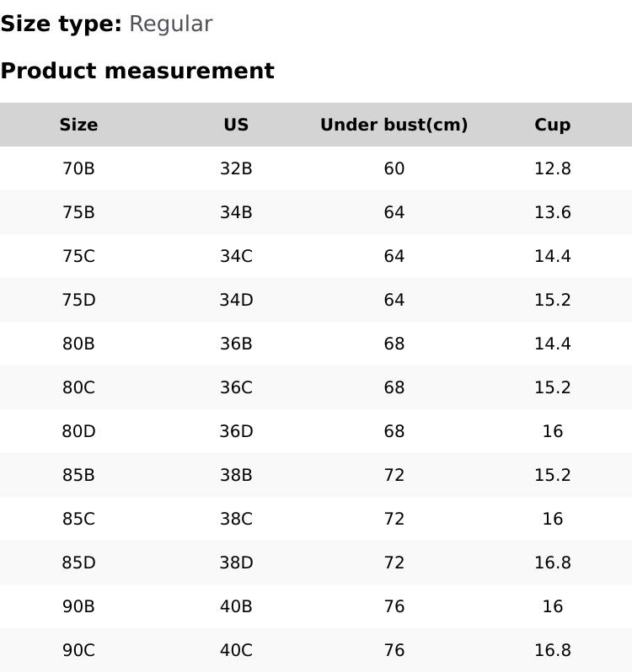Click the Regular size type value

point(170,24)
